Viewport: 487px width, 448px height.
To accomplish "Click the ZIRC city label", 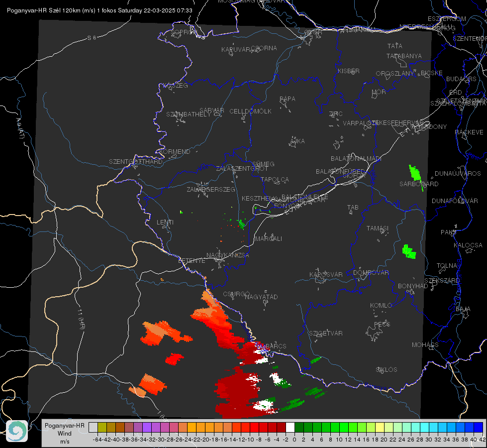I will (x=336, y=114).
